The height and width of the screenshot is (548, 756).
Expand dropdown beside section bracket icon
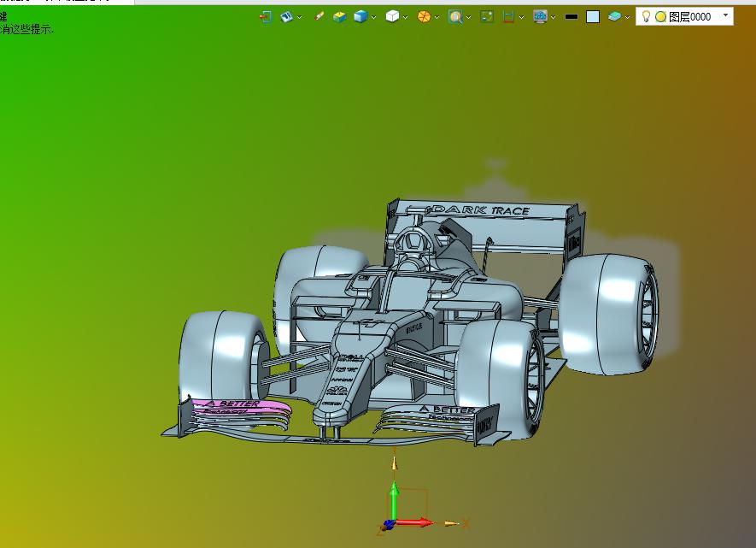tap(521, 17)
